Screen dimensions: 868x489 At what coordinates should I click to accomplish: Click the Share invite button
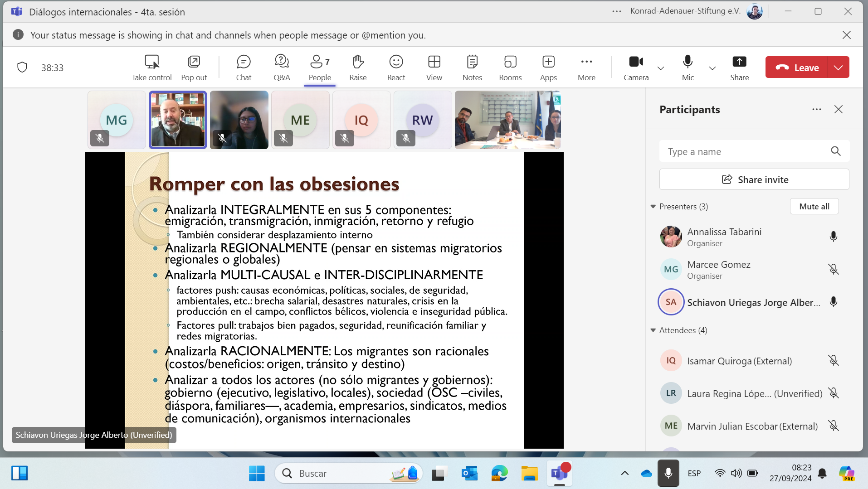[x=754, y=179]
